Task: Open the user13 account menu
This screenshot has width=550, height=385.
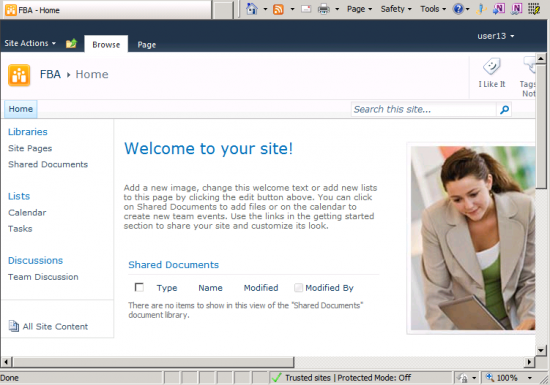Action: (496, 36)
